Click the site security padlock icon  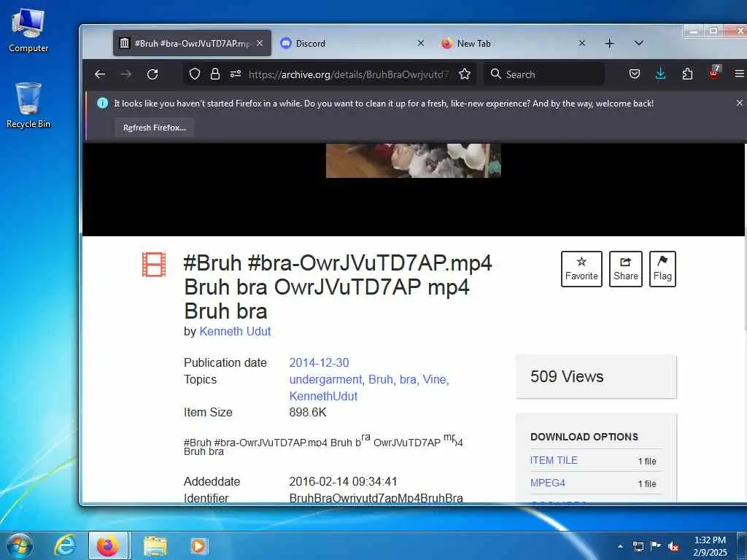click(x=215, y=74)
